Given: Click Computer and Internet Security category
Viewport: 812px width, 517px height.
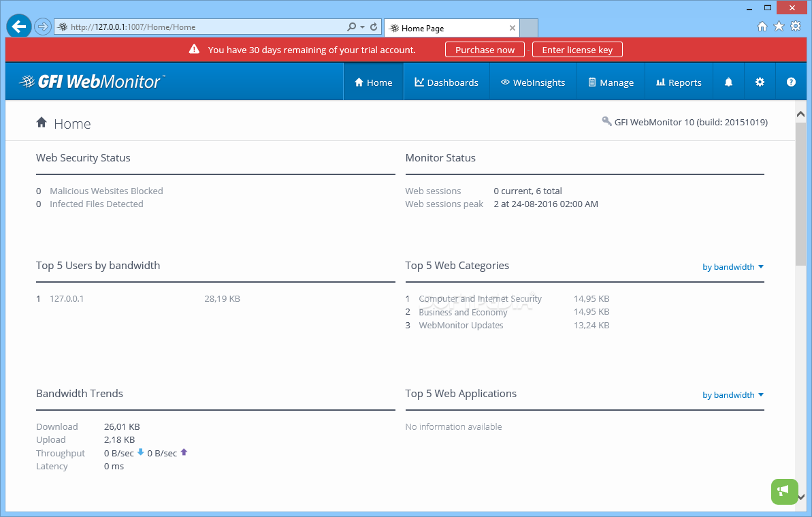Looking at the screenshot, I should click(480, 299).
